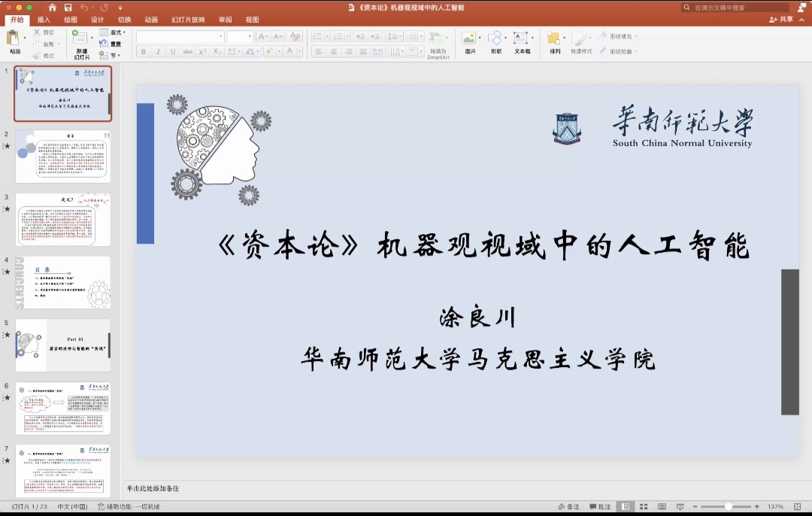Screen dimensions: 812x516
Task: Insert a picture using the 图片 icon
Action: [470, 38]
